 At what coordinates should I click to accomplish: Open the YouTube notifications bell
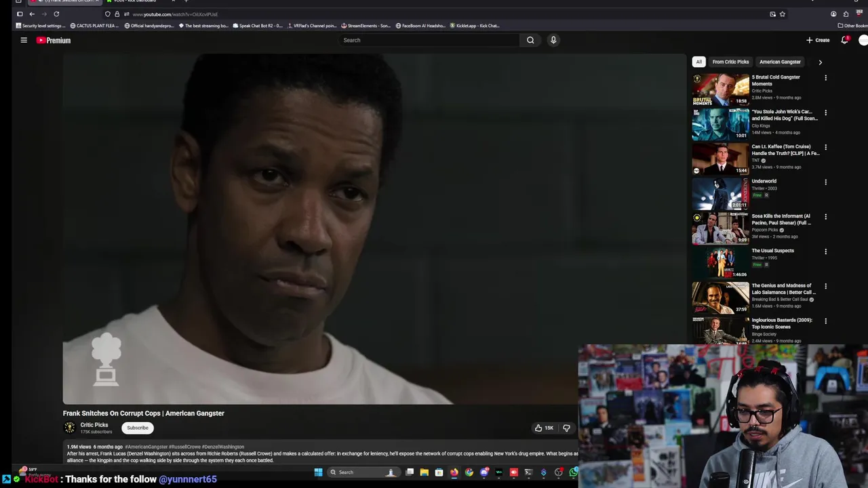(x=844, y=40)
